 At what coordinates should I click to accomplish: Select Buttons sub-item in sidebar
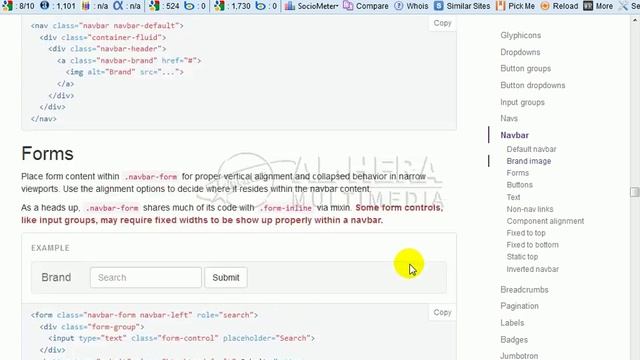519,185
